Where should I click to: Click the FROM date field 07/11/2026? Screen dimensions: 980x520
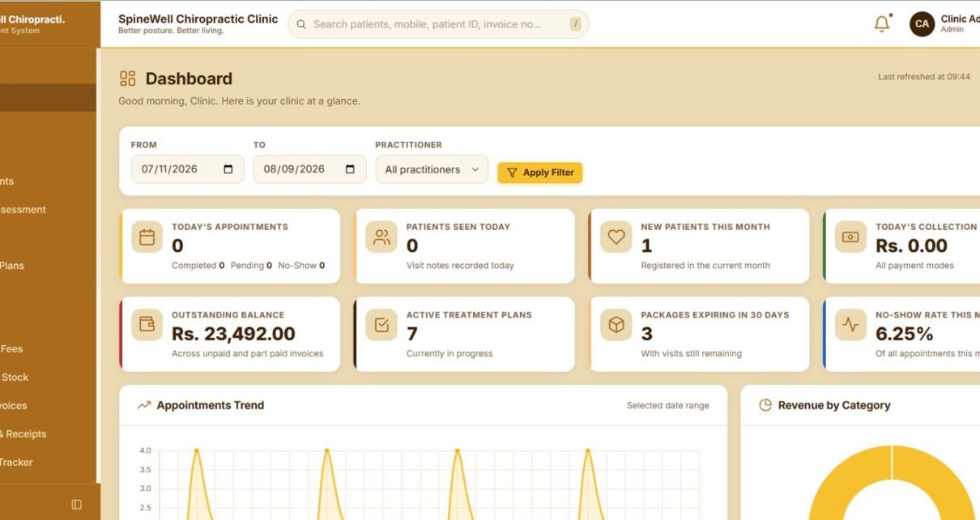[187, 169]
